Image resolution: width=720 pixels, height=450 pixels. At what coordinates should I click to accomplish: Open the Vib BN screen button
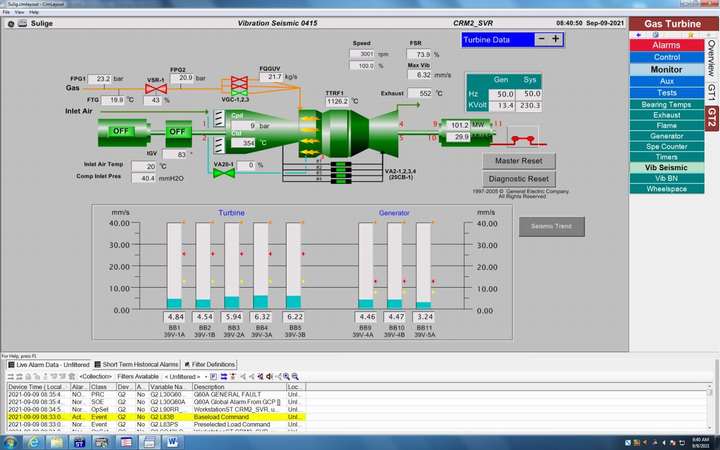pos(666,179)
